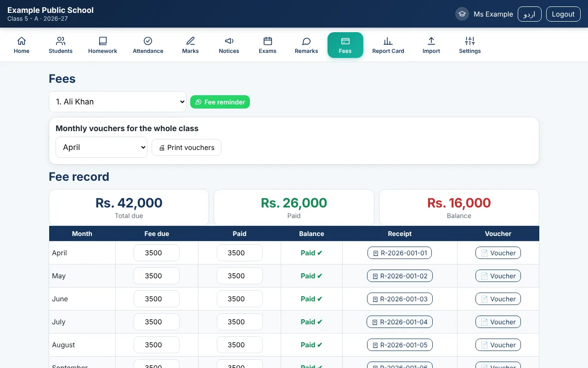Open the August Voucher
The image size is (588, 368).
coord(498,345)
